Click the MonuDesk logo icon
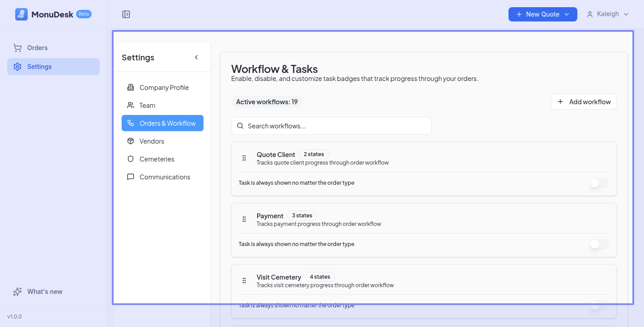Viewport: 644px width, 327px height. click(21, 14)
